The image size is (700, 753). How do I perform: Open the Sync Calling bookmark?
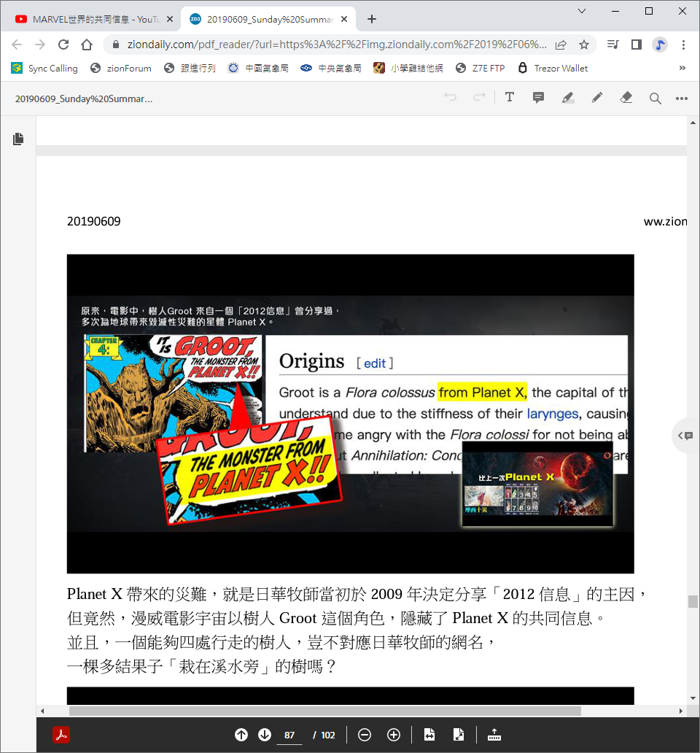point(44,68)
